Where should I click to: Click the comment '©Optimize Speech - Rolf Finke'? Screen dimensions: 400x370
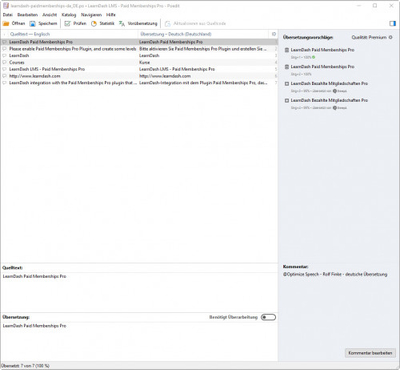pyautogui.click(x=335, y=274)
